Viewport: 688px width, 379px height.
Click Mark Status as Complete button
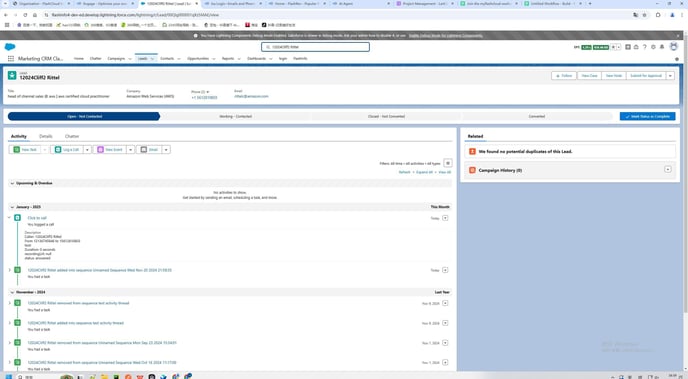pyautogui.click(x=647, y=116)
